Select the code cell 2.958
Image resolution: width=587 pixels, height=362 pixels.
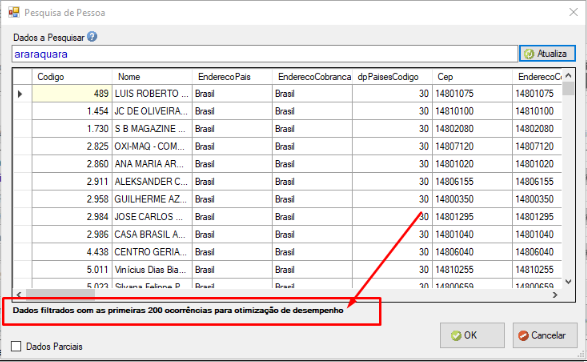(72, 199)
